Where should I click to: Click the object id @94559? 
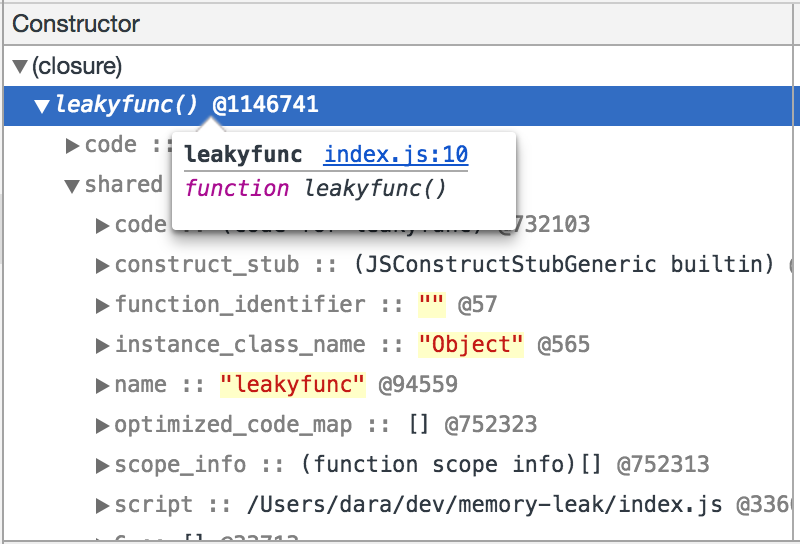[418, 384]
